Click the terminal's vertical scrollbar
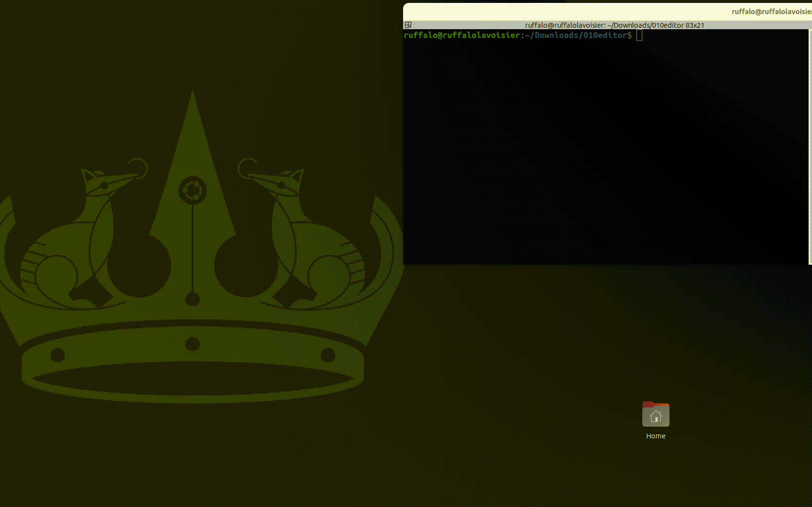 pos(810,146)
